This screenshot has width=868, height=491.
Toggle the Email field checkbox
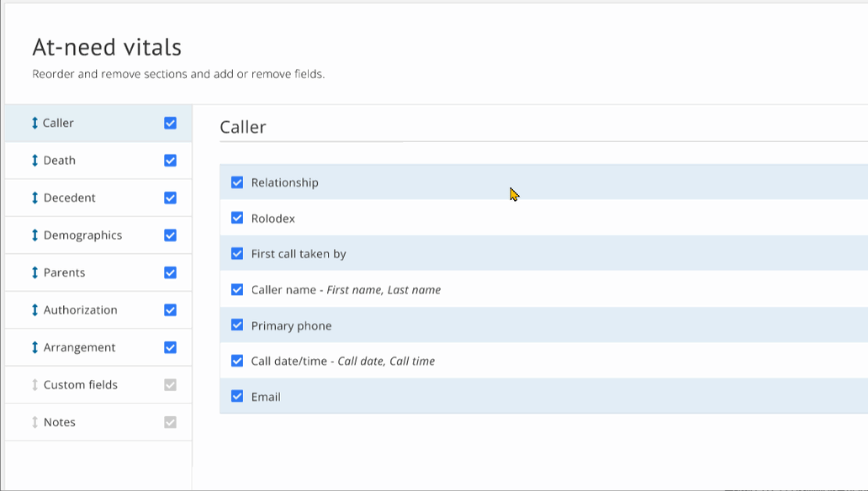236,395
